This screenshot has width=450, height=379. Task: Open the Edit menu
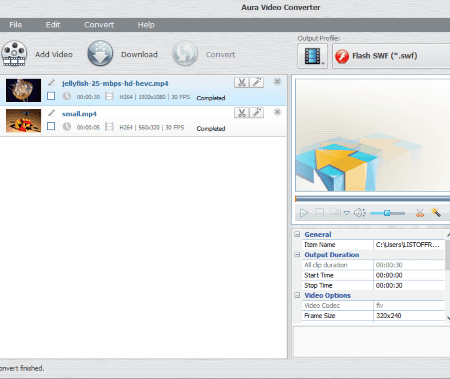point(53,25)
